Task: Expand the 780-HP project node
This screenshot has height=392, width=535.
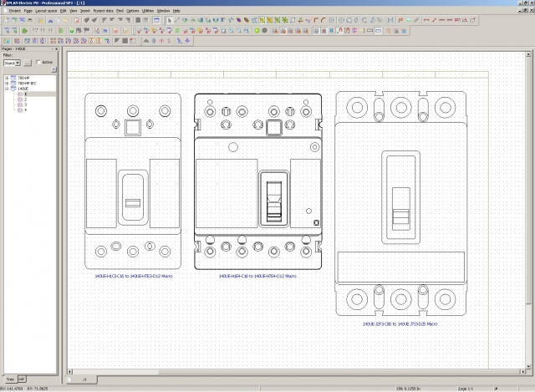Action: click(x=7, y=78)
